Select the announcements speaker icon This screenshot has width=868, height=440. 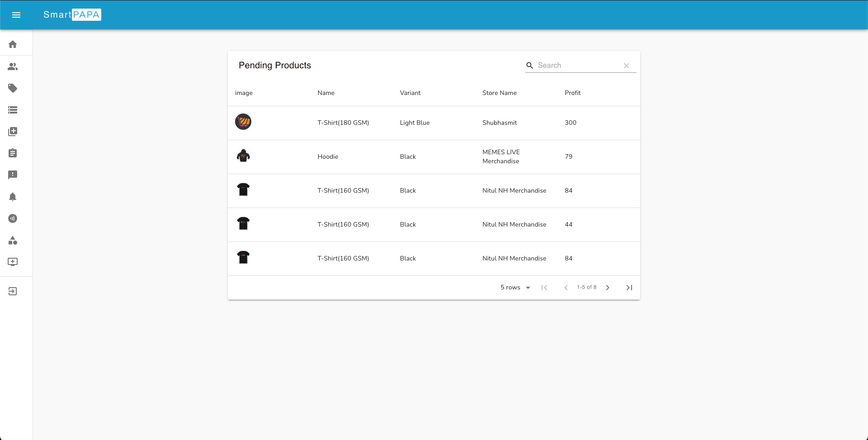click(x=13, y=218)
